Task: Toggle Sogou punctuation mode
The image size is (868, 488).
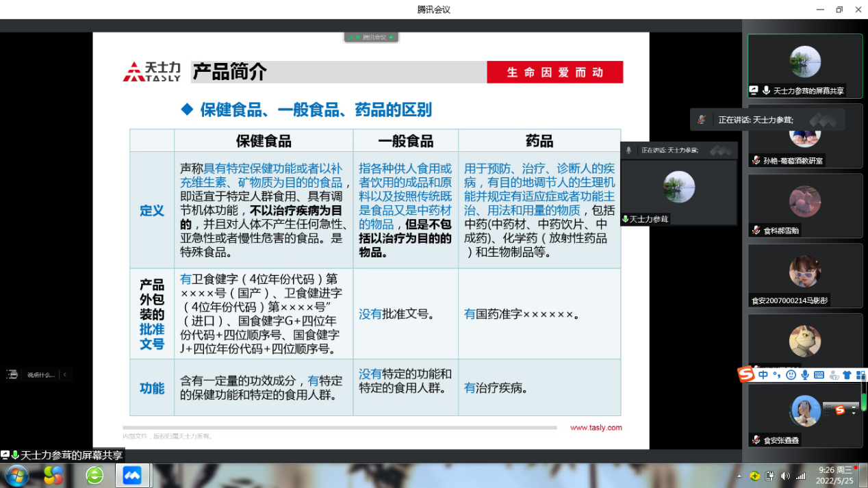Action: pyautogui.click(x=776, y=375)
